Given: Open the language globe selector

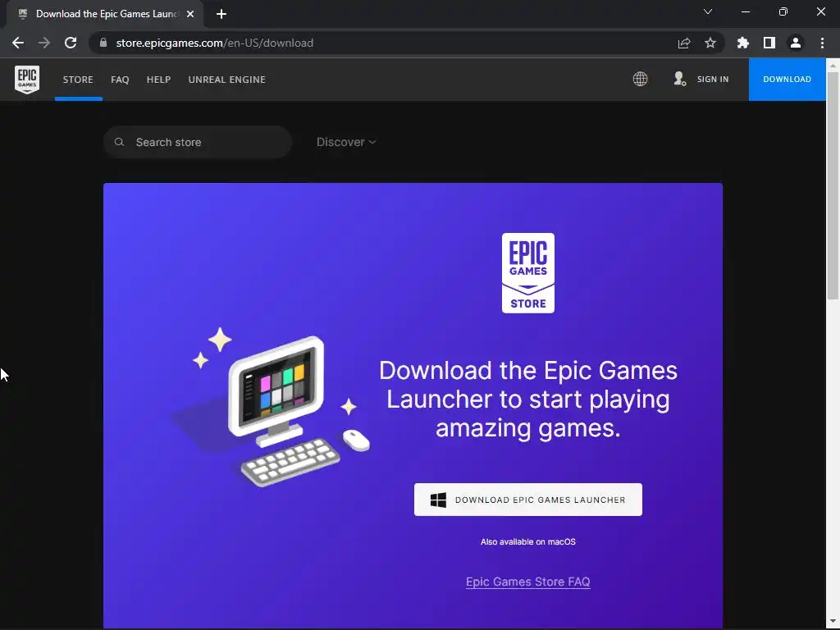Looking at the screenshot, I should click(640, 80).
